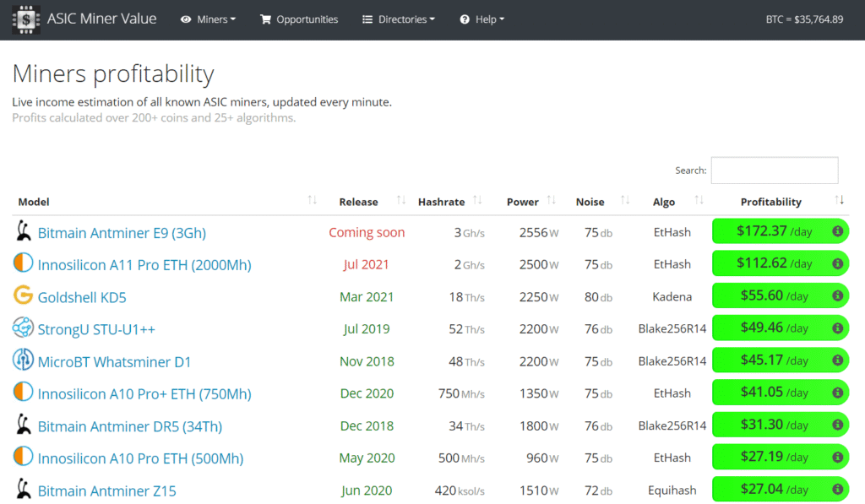Click the $49.46 /day profitability badge
Viewport: 865px width, 504px height.
[781, 328]
